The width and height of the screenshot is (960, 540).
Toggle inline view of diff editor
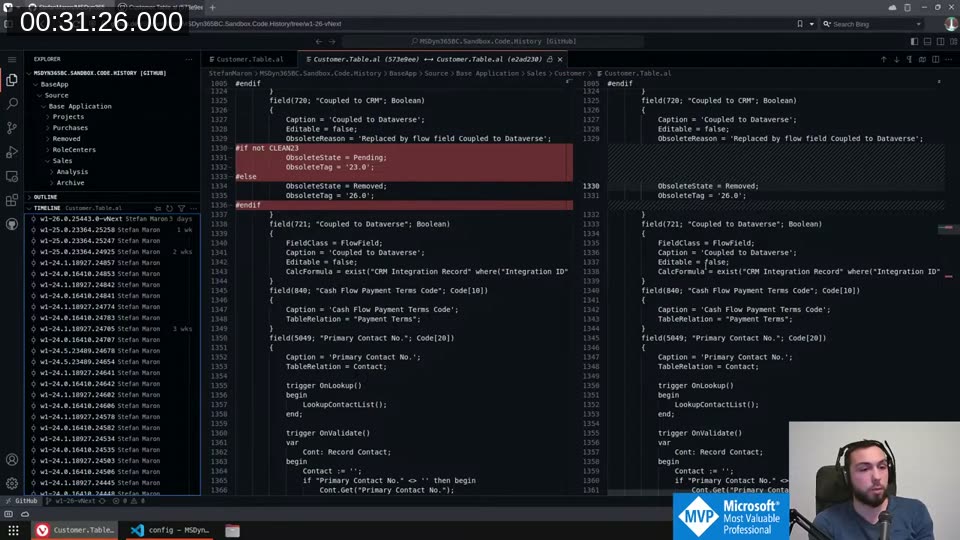pos(922,59)
